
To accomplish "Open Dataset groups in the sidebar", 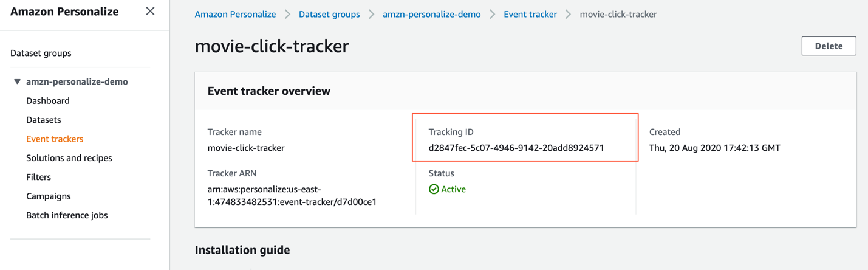I will click(x=41, y=53).
